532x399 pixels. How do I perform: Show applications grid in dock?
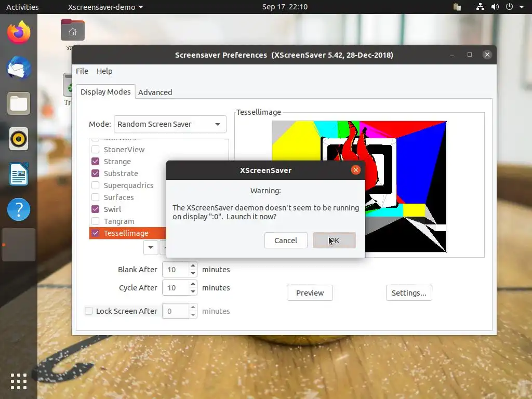19,381
